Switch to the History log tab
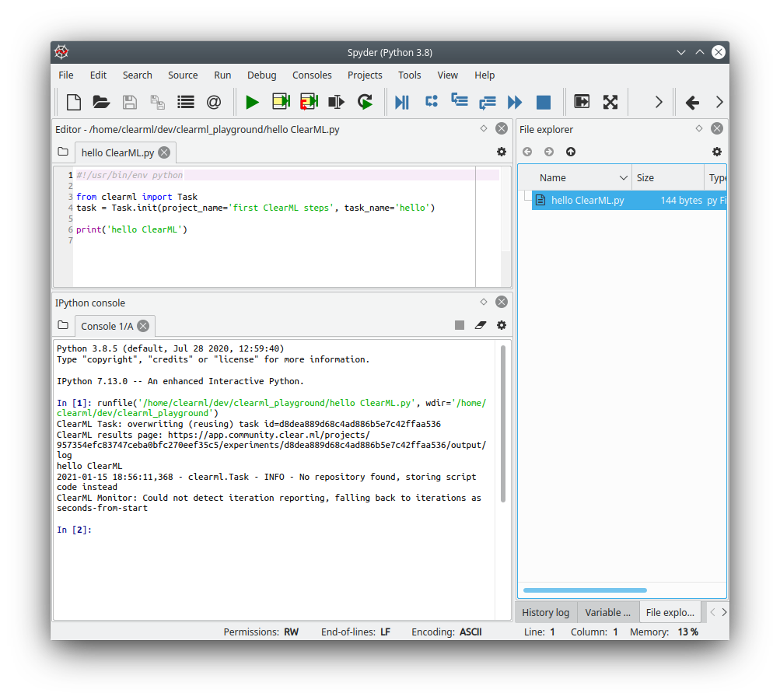This screenshot has width=780, height=700. tap(545, 612)
